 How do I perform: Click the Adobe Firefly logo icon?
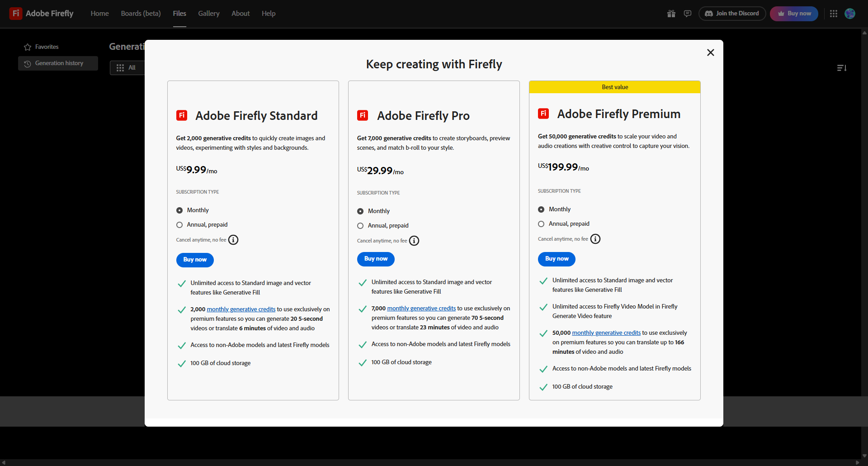tap(16, 14)
